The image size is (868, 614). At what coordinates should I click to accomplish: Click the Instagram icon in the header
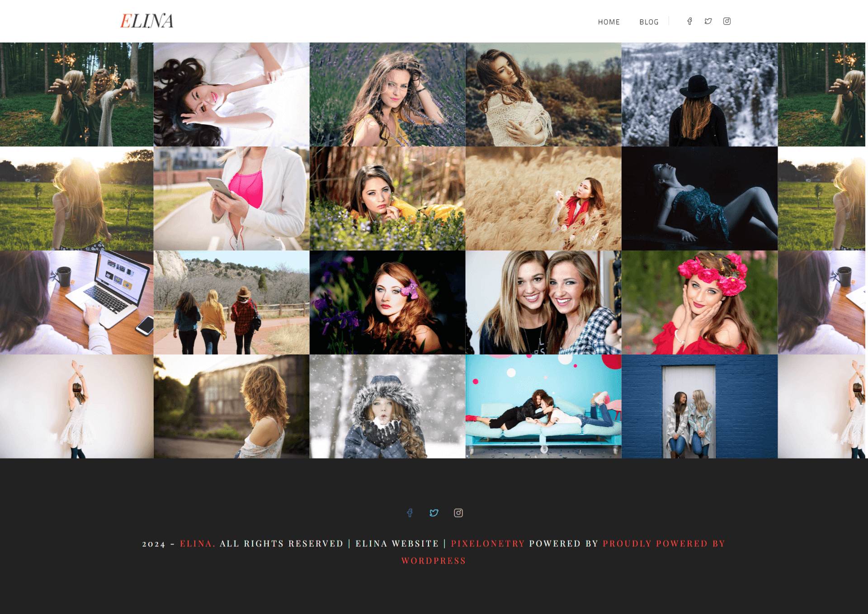727,21
